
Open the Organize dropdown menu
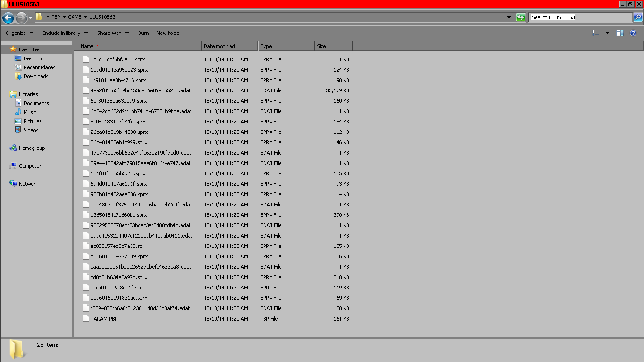(19, 33)
